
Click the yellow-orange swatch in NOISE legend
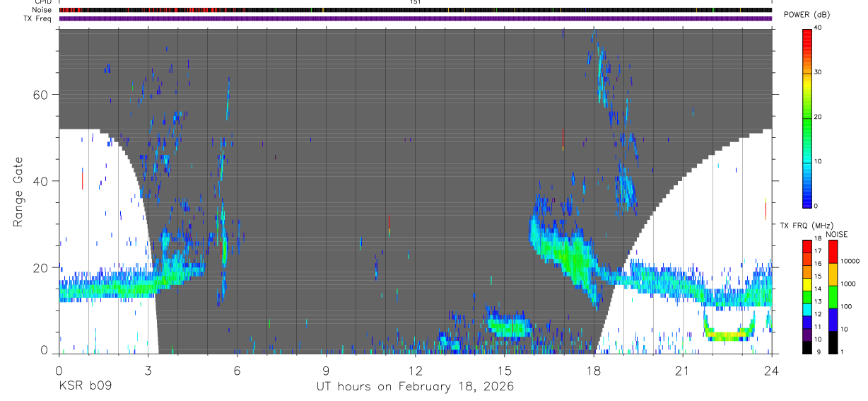click(833, 274)
